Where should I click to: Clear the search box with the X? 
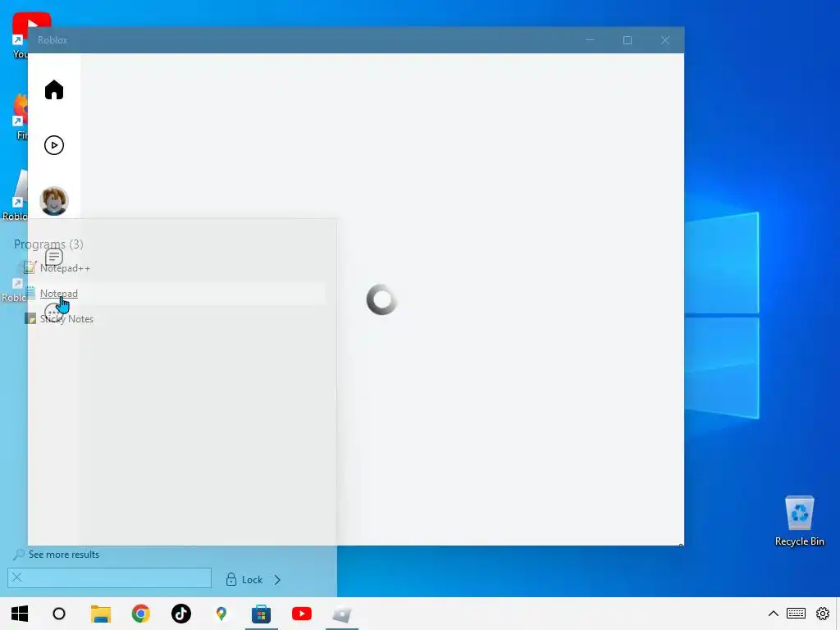pos(16,577)
